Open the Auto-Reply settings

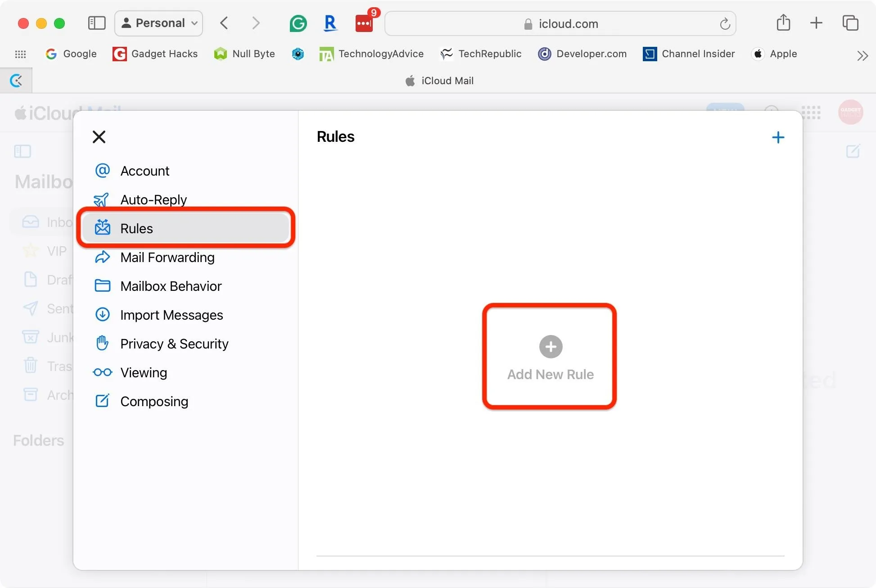[185, 199]
